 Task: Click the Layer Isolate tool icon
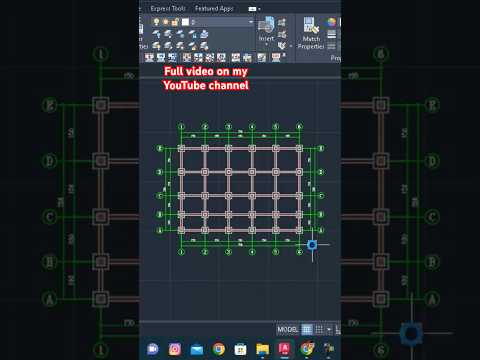pyautogui.click(x=168, y=34)
